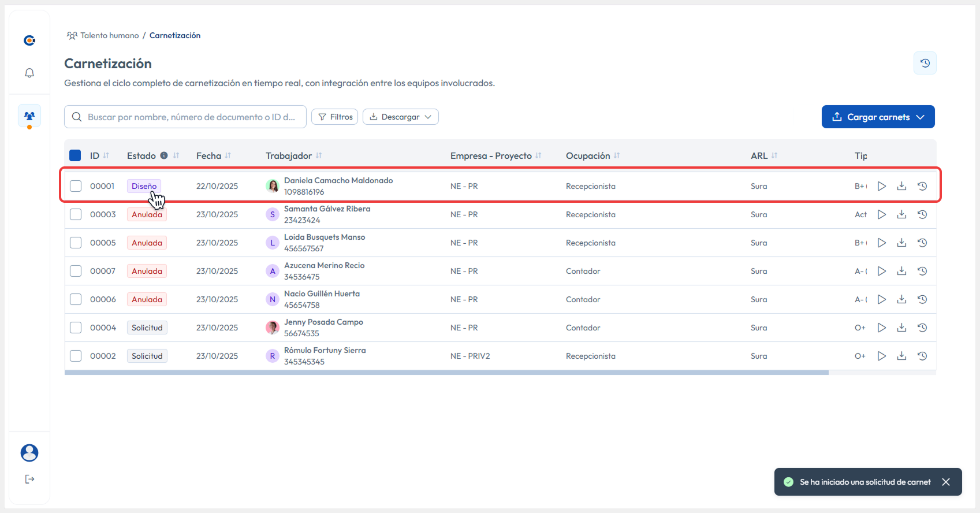Open the history icon at top right
Image resolution: width=980 pixels, height=513 pixels.
click(x=925, y=63)
